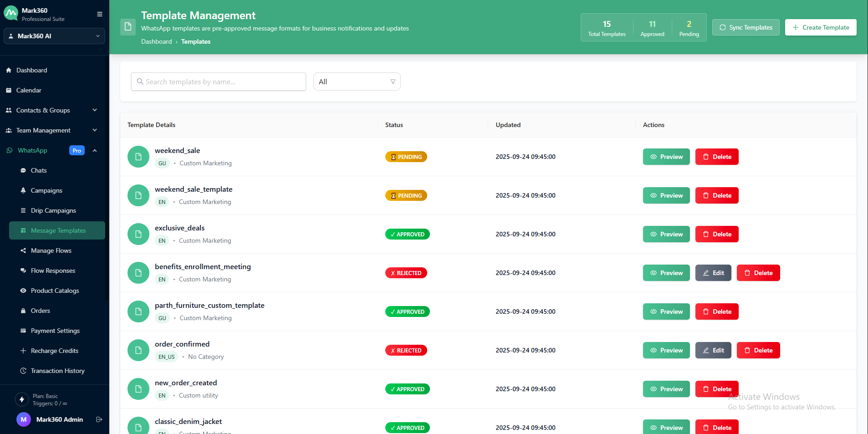868x434 pixels.
Task: Click the lightning bolt plan icon
Action: point(21,399)
